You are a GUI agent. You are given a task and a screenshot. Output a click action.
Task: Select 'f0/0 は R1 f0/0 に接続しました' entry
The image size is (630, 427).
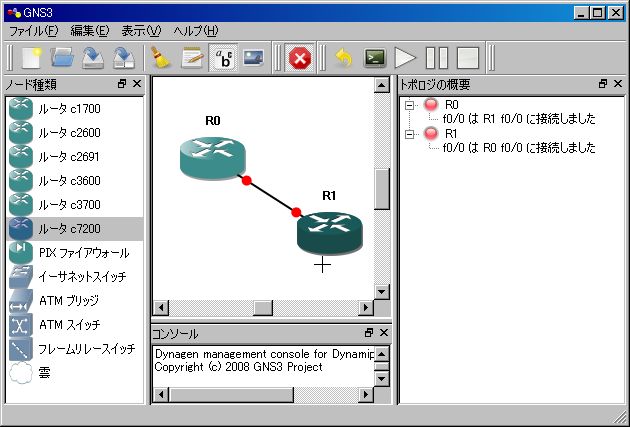click(519, 119)
